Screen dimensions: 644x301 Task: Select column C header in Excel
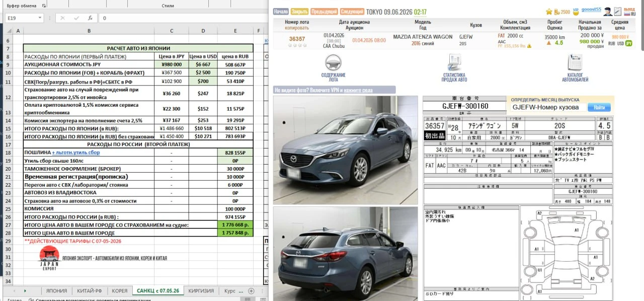pyautogui.click(x=172, y=31)
